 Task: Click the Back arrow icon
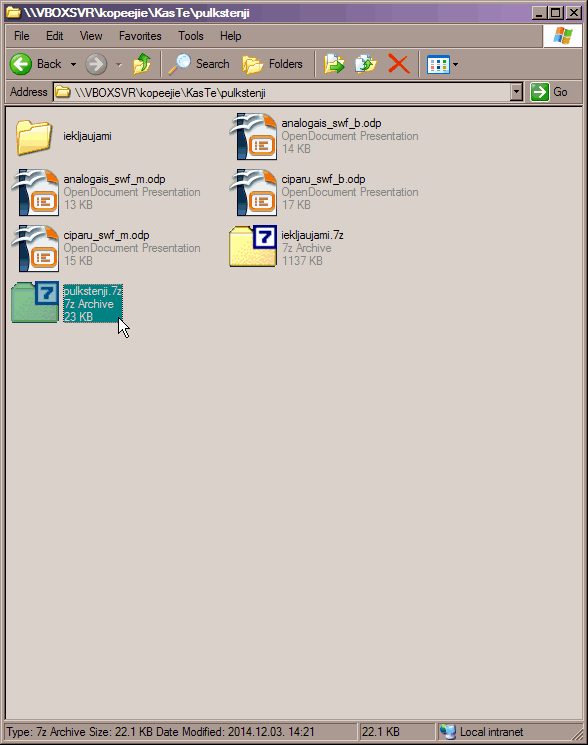click(21, 64)
